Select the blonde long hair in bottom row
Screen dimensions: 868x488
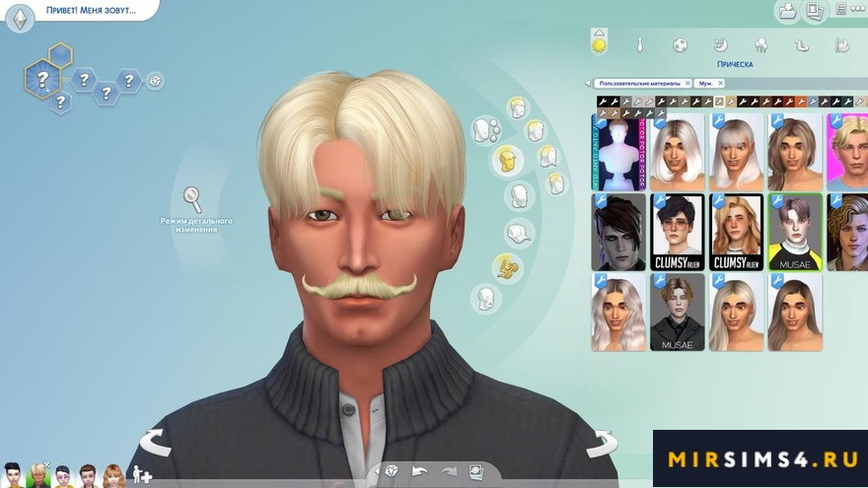point(736,313)
